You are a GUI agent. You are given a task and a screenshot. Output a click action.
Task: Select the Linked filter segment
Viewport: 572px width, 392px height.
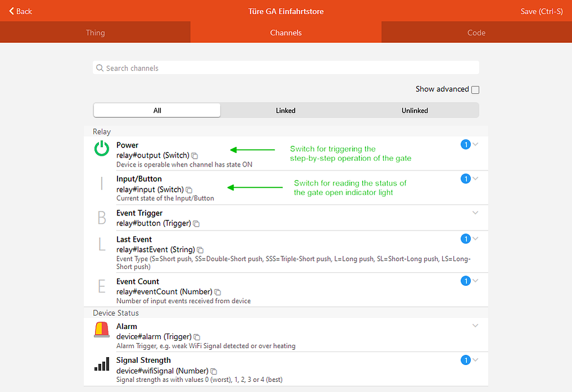[286, 110]
